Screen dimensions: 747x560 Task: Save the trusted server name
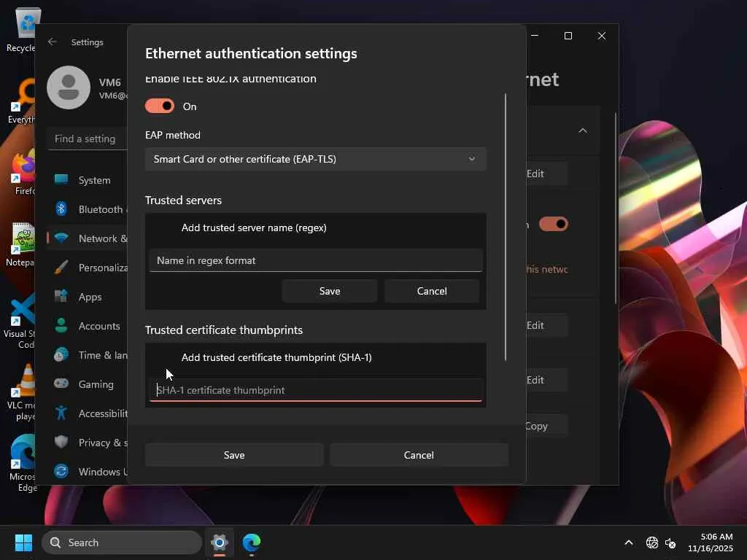(x=330, y=291)
